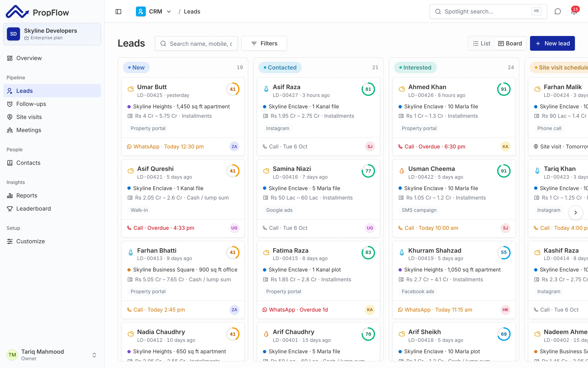Click Fatima Raza's WhatsApp Overdue 1d
The height and width of the screenshot is (368, 588).
(295, 310)
